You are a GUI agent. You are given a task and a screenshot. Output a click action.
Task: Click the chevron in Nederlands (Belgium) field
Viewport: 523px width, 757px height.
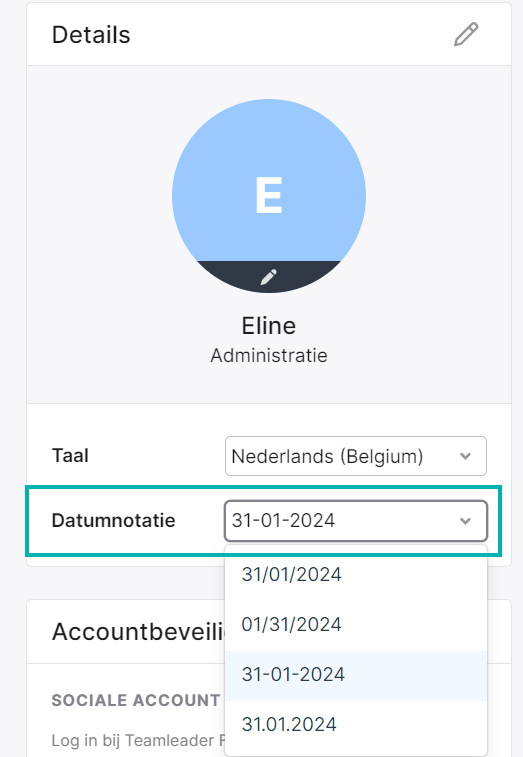click(466, 456)
